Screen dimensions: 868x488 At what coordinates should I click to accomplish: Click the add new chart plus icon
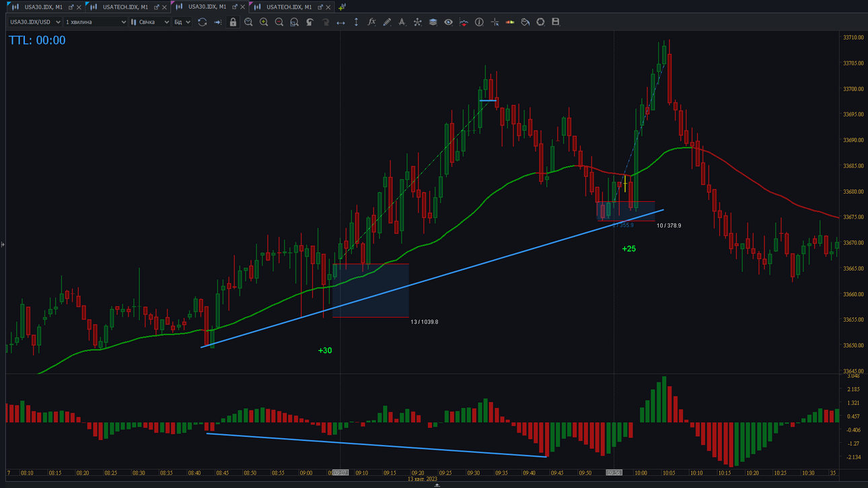click(x=342, y=7)
